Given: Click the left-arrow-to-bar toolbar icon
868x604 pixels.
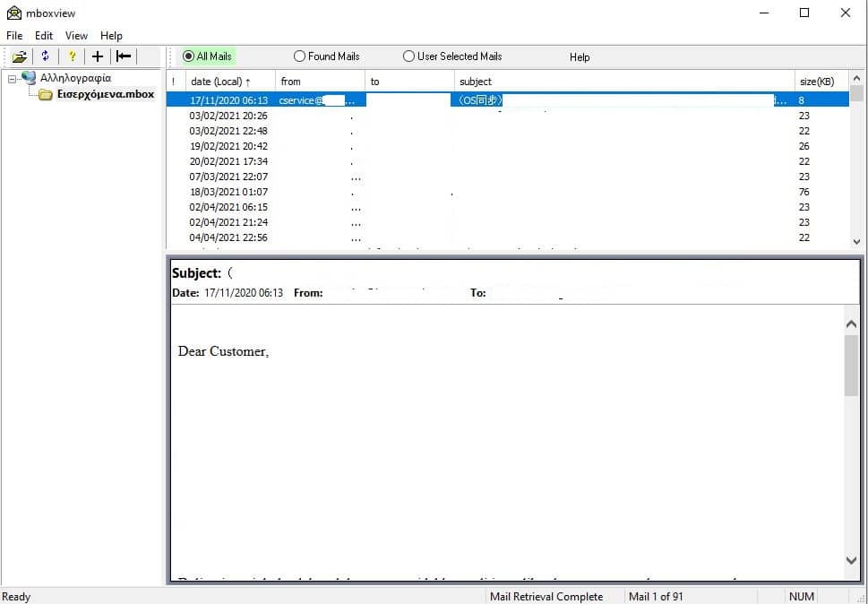Looking at the screenshot, I should (x=124, y=56).
